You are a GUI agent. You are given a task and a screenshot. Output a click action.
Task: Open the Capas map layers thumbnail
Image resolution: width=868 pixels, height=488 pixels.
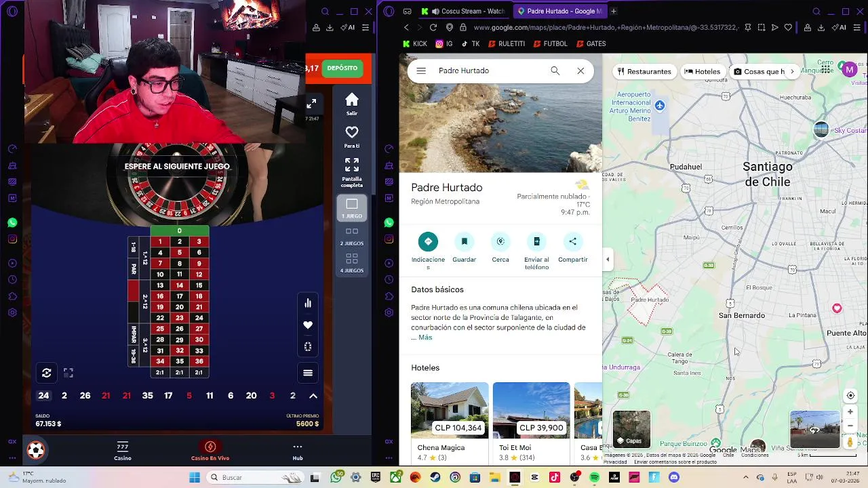(631, 429)
